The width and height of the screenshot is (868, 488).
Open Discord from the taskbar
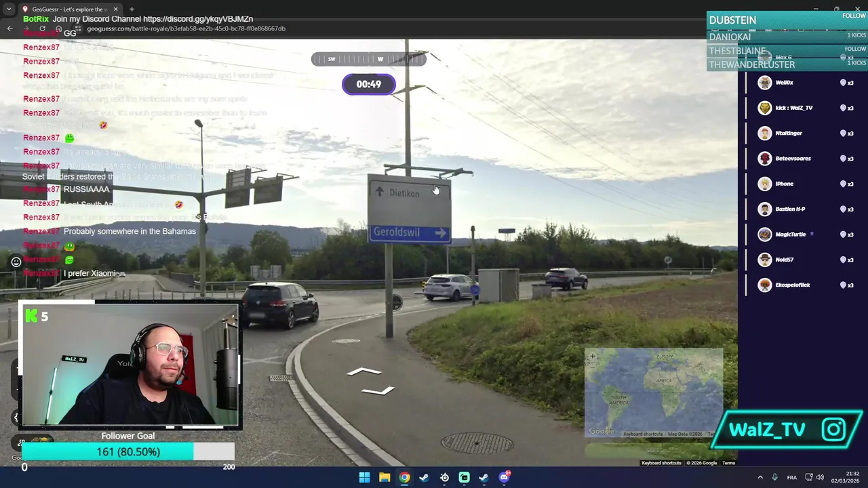(504, 477)
